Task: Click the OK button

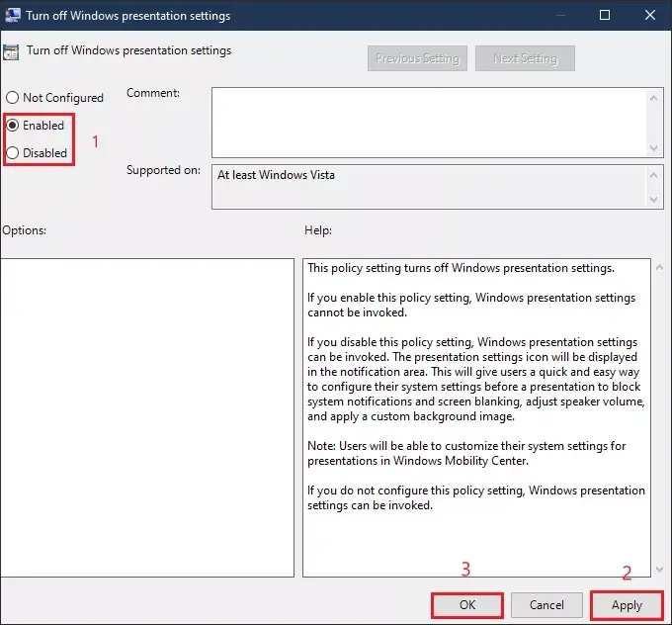Action: click(x=467, y=605)
